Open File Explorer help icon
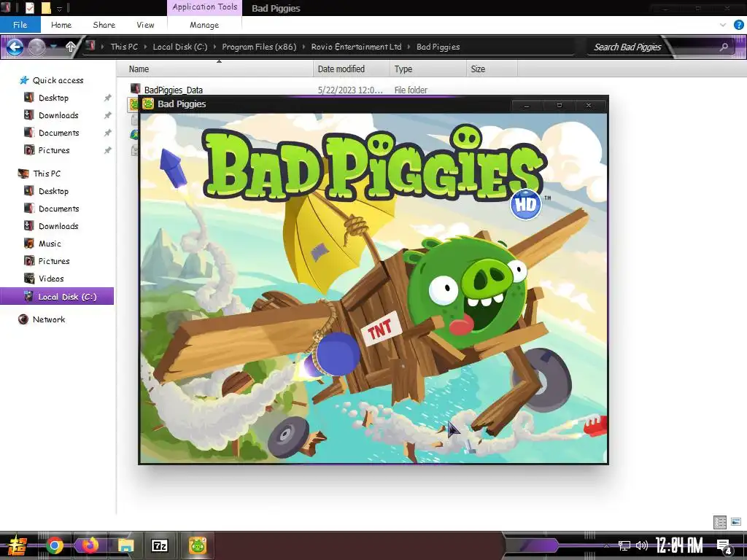Screen dimensions: 747x560 coord(738,25)
